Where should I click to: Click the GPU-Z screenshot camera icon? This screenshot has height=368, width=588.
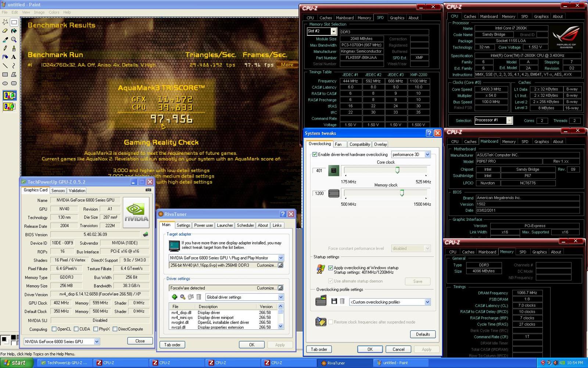(x=148, y=190)
